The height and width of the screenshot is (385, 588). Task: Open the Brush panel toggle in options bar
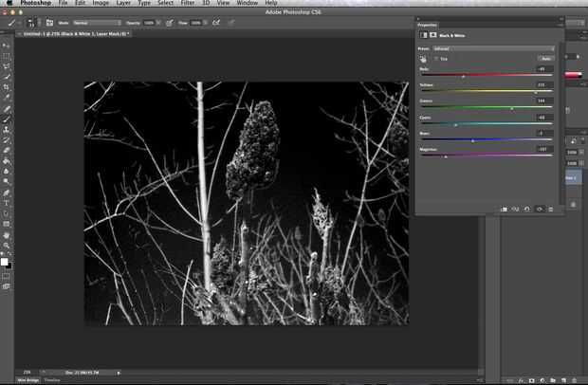[x=50, y=23]
